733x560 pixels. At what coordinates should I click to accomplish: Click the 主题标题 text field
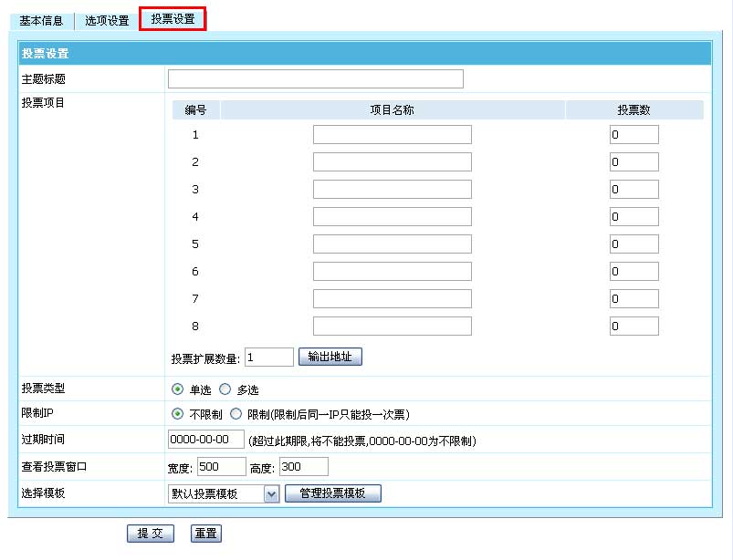[315, 79]
